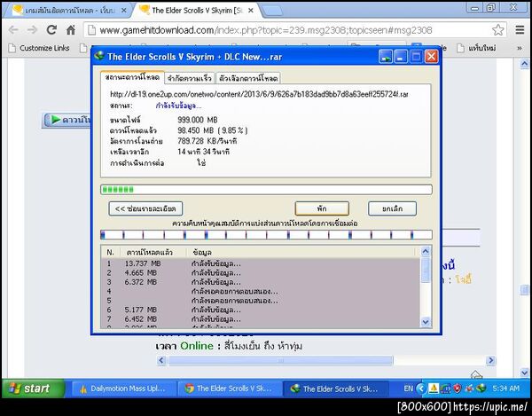Open the แท็บใหม่ bookmark

click(476, 48)
